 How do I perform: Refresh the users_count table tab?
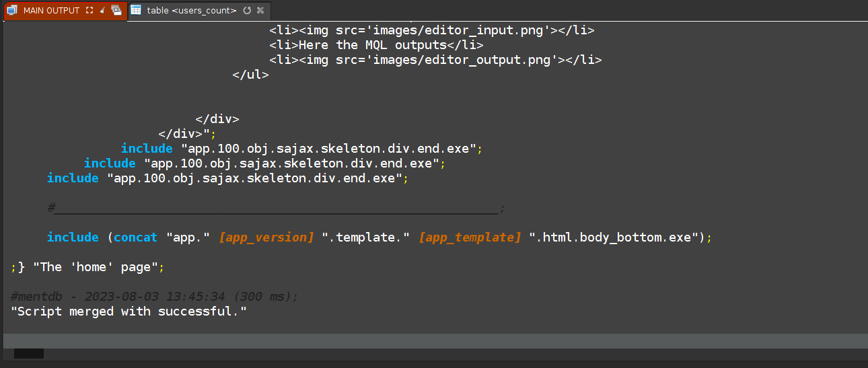pyautogui.click(x=247, y=10)
